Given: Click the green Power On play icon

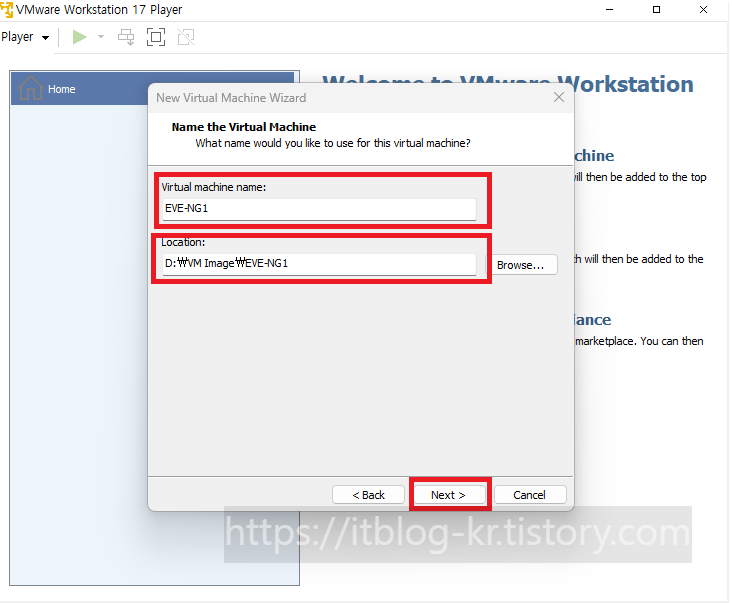Looking at the screenshot, I should click(x=79, y=37).
